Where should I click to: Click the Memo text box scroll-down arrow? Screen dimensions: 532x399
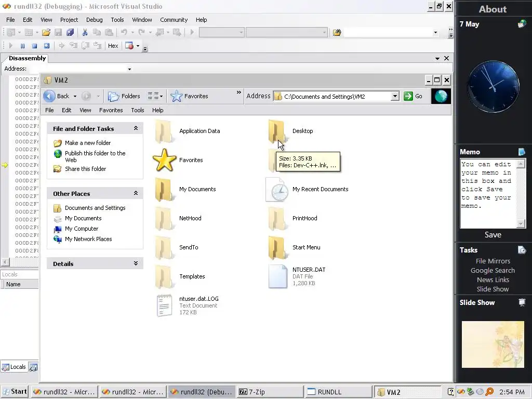(x=521, y=223)
